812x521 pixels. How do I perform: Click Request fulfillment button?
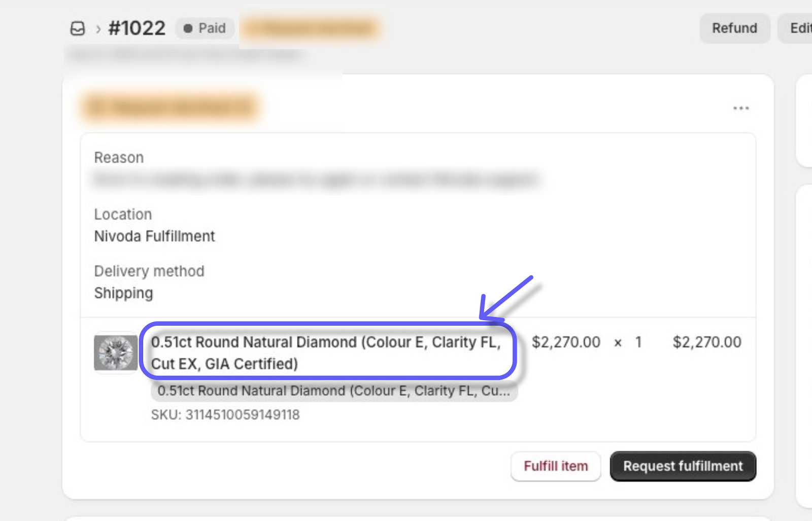(683, 466)
